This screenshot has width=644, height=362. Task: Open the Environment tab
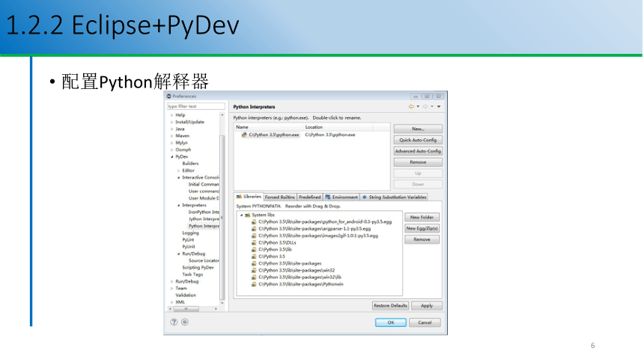pos(341,197)
